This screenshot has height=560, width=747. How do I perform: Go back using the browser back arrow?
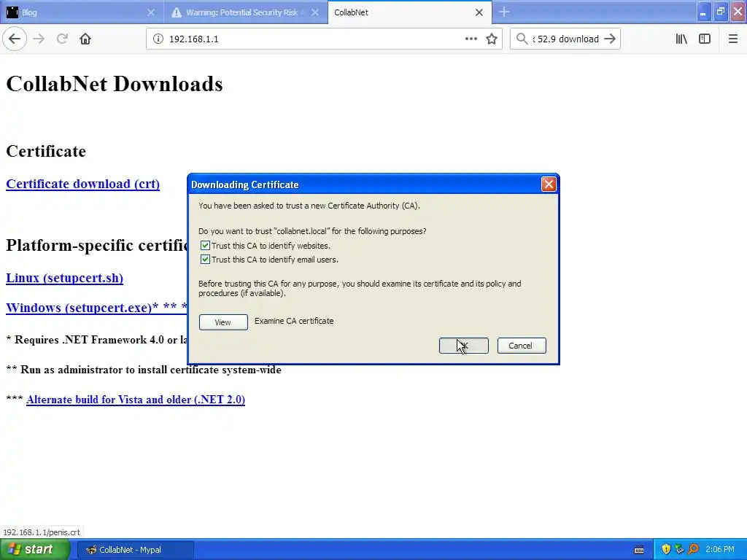[x=15, y=39]
